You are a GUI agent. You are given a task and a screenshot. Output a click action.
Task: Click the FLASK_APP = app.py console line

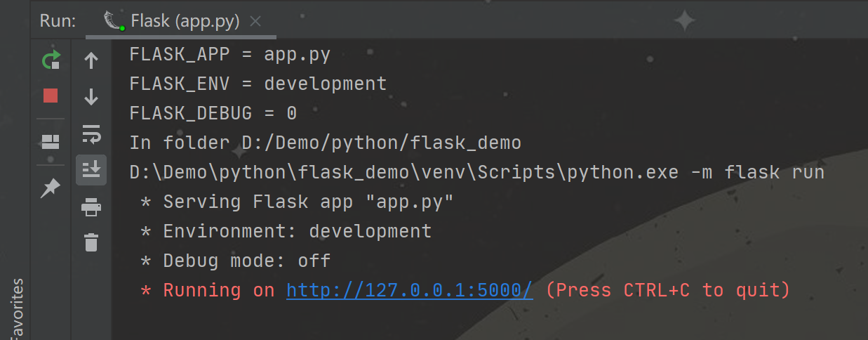pyautogui.click(x=230, y=54)
